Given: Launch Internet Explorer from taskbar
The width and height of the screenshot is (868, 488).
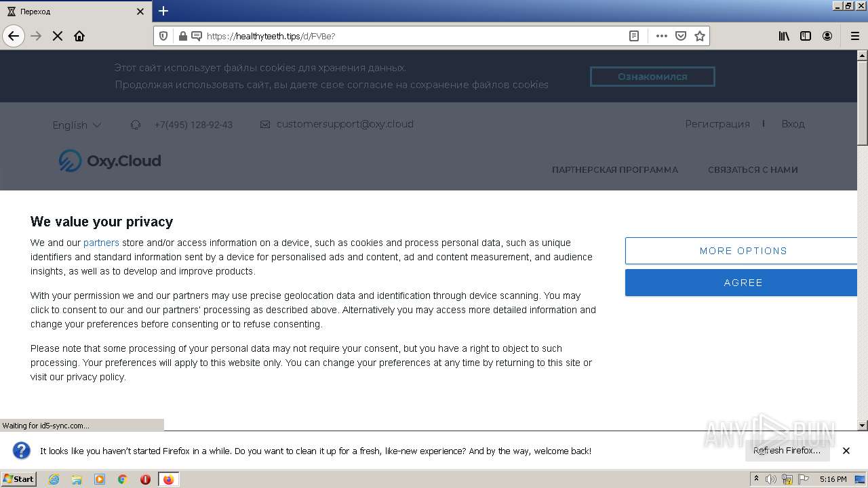Looking at the screenshot, I should click(x=54, y=479).
